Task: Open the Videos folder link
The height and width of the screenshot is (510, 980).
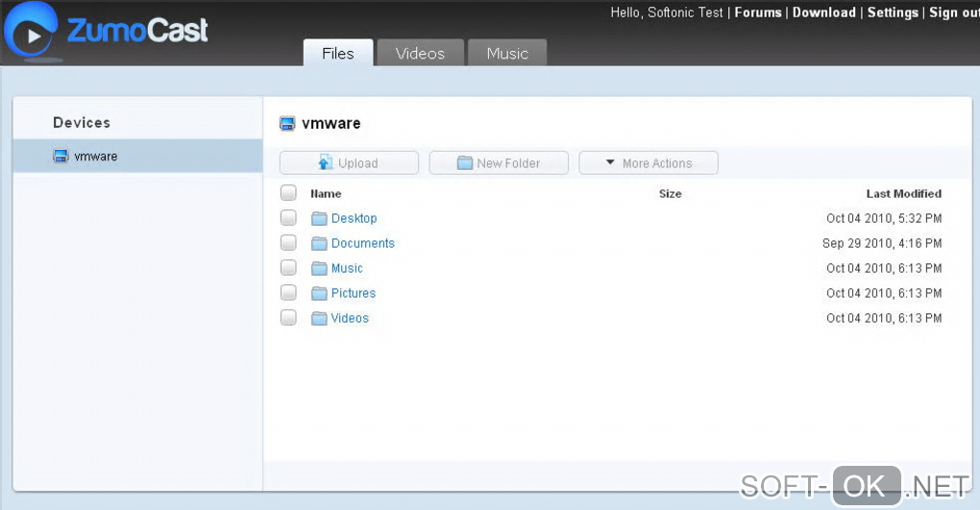Action: pos(350,318)
